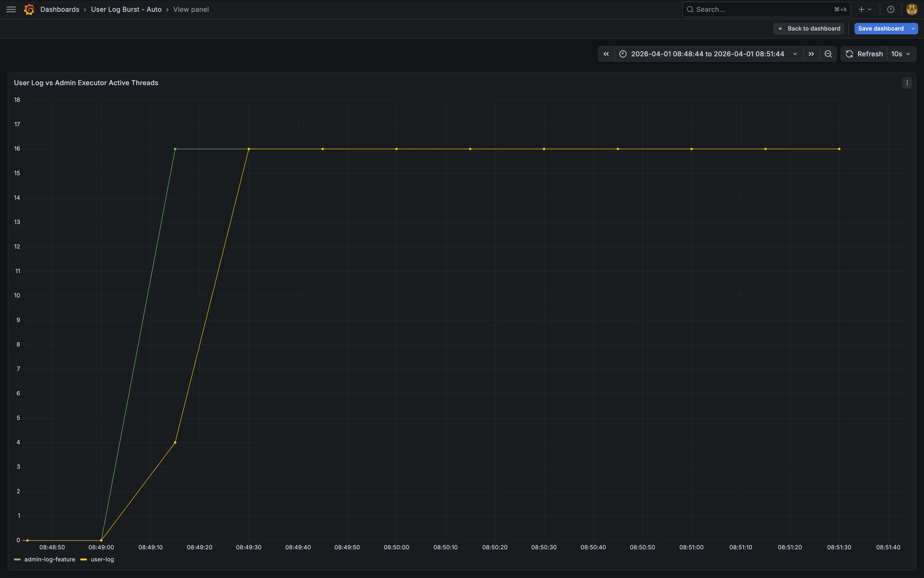The image size is (924, 578).
Task: Click Back to dashboard button
Action: pos(808,29)
